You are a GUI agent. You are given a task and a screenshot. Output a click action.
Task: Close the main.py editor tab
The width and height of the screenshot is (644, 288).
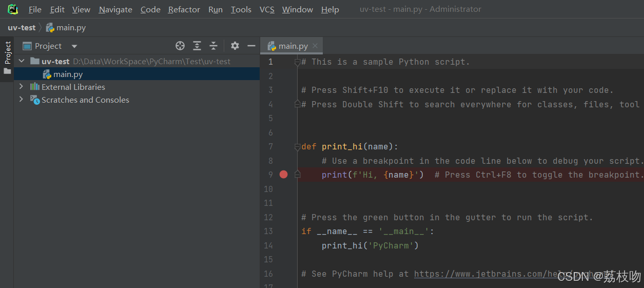(x=315, y=46)
